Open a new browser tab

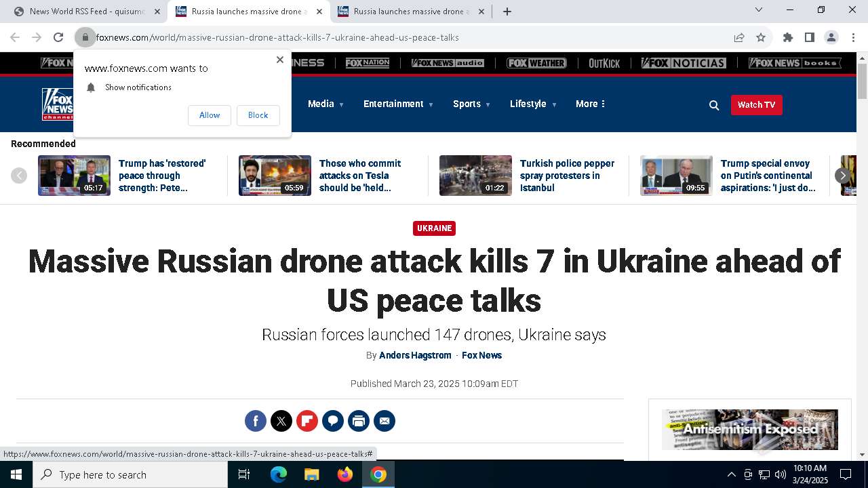[x=507, y=12]
